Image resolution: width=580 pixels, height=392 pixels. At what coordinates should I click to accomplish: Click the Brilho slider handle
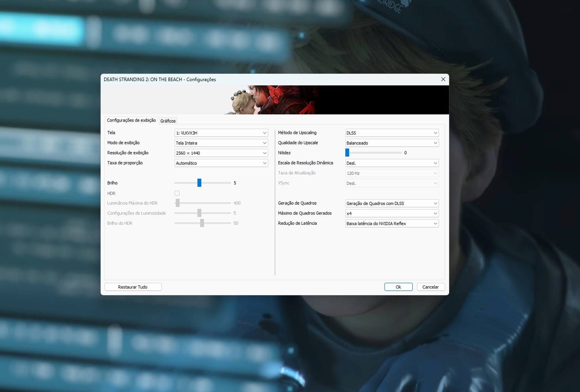pyautogui.click(x=199, y=183)
